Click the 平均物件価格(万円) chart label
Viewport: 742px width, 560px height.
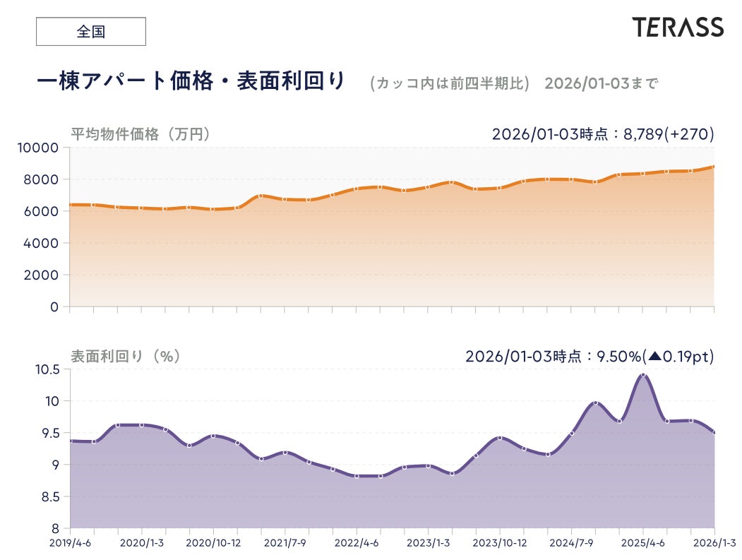[x=140, y=133]
